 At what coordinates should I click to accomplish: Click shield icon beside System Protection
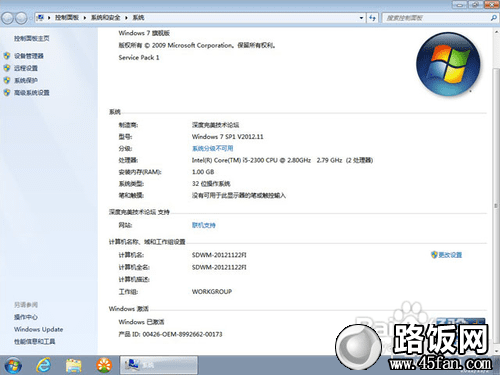click(7, 80)
